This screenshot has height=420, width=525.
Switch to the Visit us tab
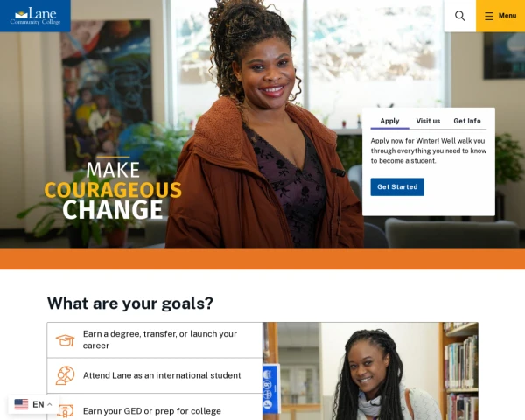pos(428,121)
